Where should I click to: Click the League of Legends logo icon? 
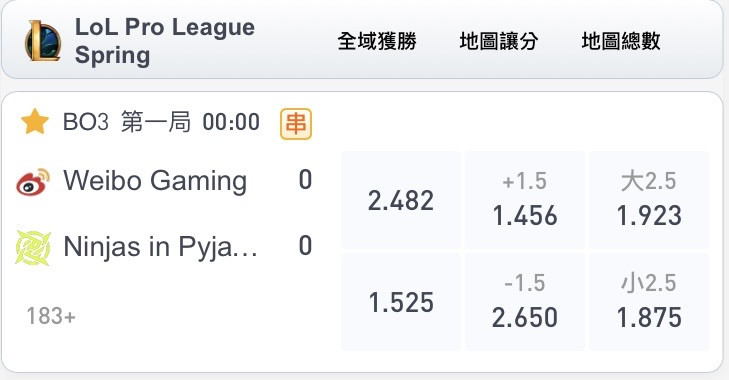click(x=43, y=41)
